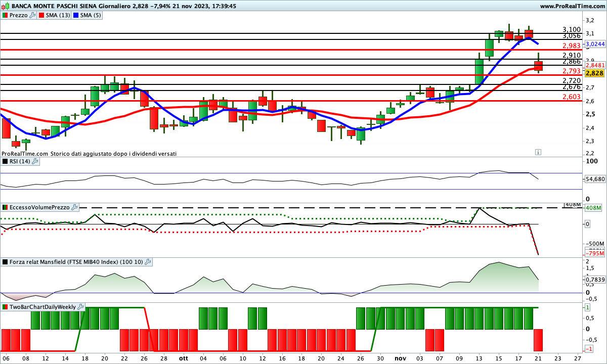Open TwoBarChartDailyWeekly settings wrench
This screenshot has width=607, height=364.
pyautogui.click(x=80, y=307)
